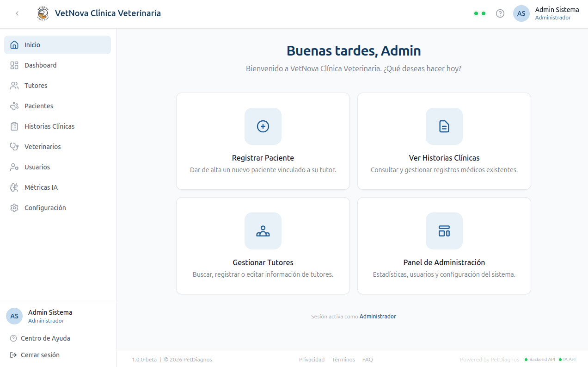Click the Pacientes paw icon
This screenshot has width=588, height=367.
click(14, 106)
